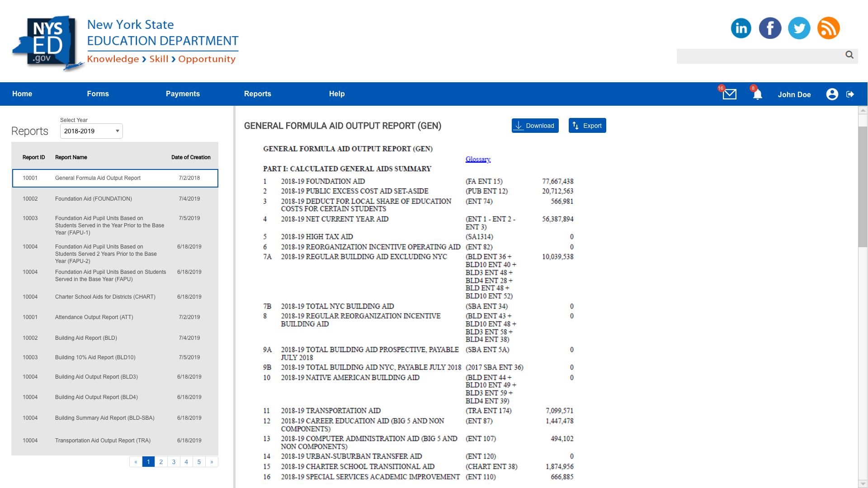This screenshot has width=868, height=488.
Task: Open the Facebook social icon
Action: pyautogui.click(x=770, y=28)
